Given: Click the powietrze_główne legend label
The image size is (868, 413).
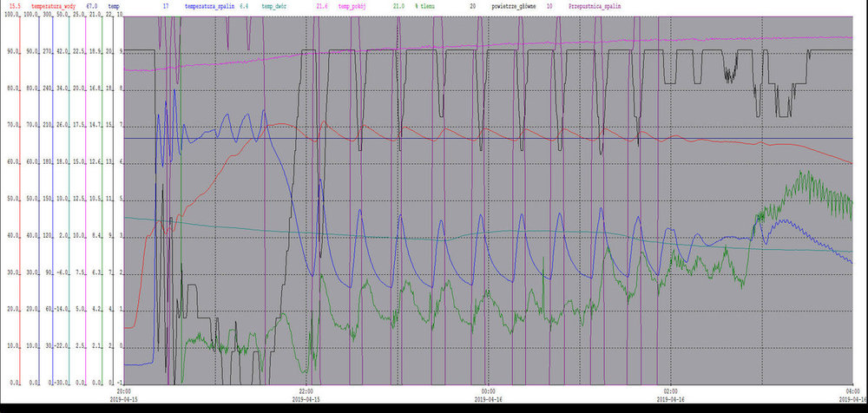Looking at the screenshot, I should click(x=510, y=6).
